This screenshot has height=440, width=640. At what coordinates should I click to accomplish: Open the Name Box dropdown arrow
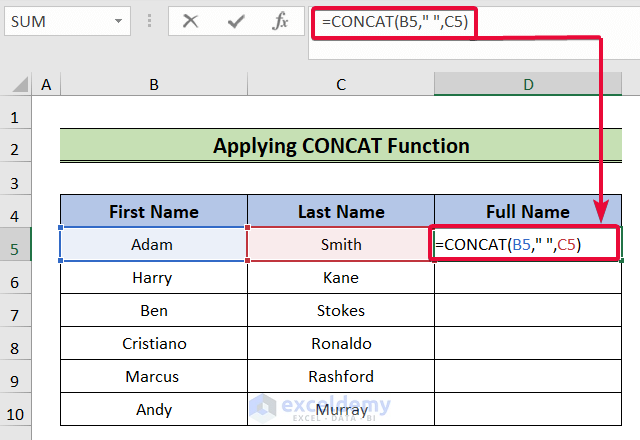click(119, 20)
